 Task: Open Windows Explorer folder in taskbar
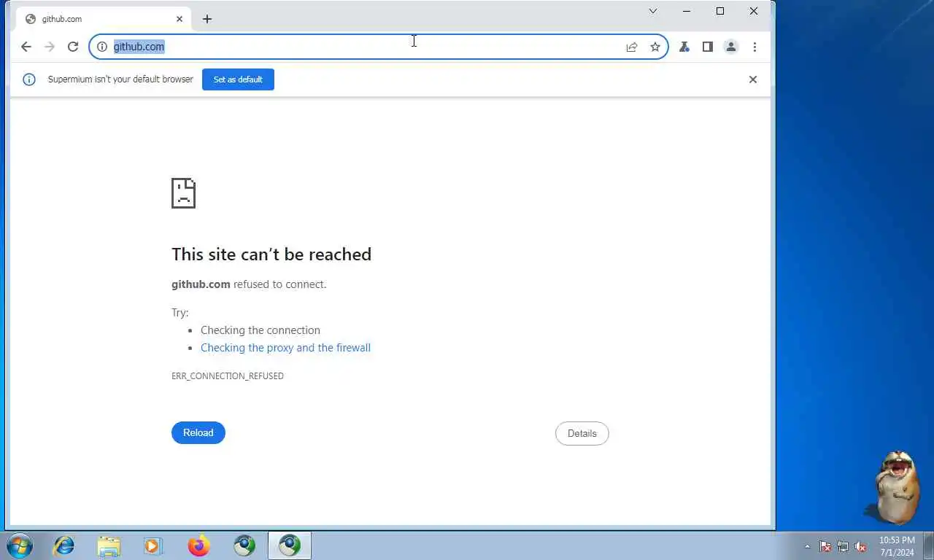109,545
